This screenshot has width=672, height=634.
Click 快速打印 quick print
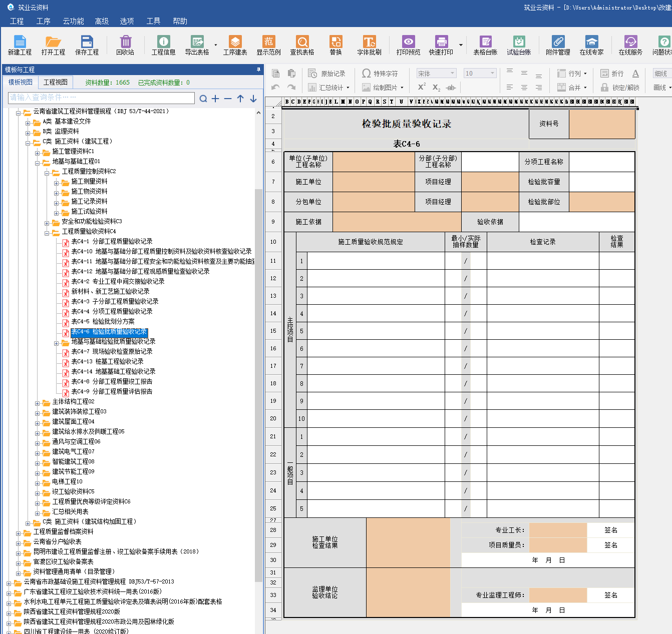[441, 45]
